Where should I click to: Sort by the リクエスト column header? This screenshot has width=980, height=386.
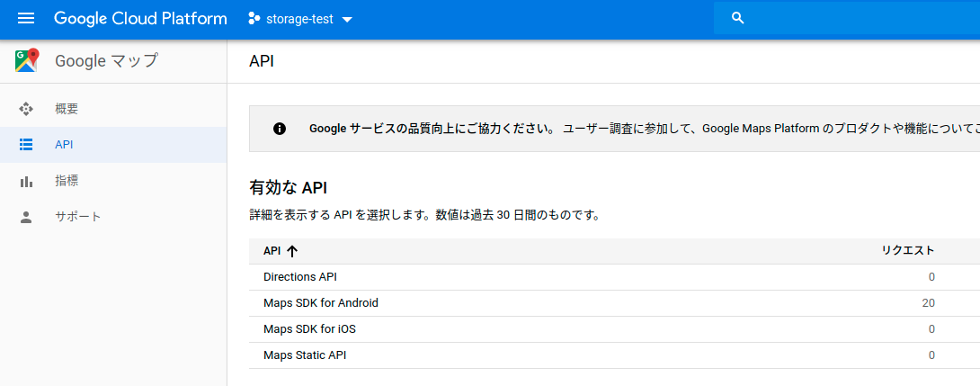[908, 251]
